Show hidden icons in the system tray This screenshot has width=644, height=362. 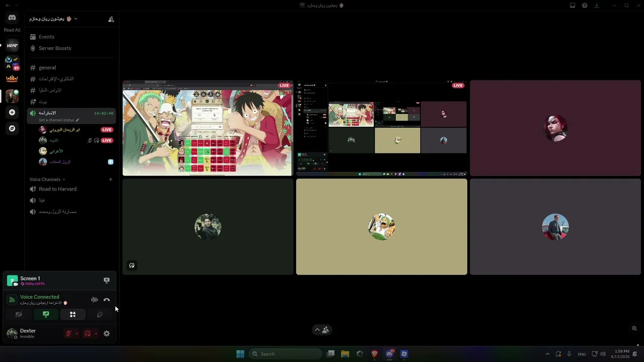coord(547,354)
